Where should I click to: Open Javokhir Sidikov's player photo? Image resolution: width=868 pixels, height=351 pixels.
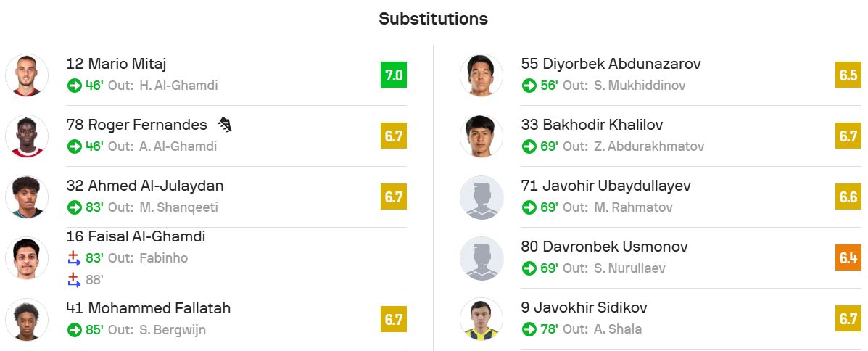click(481, 319)
